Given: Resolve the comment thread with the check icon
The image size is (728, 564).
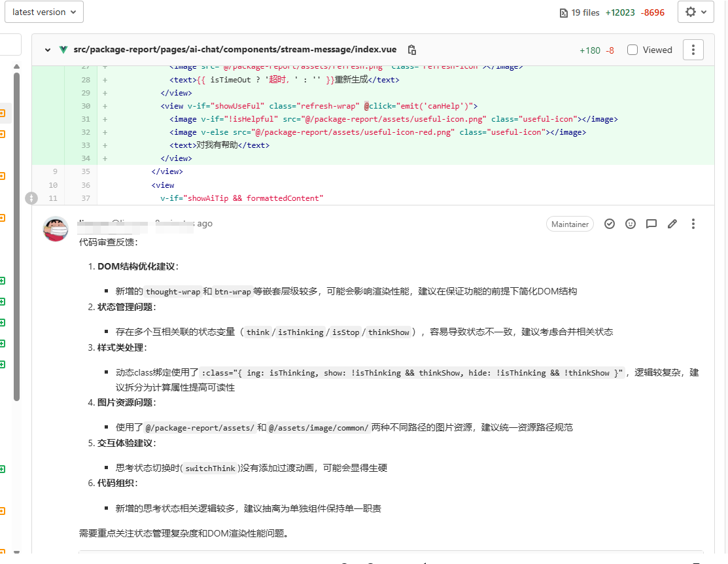Looking at the screenshot, I should pos(610,224).
